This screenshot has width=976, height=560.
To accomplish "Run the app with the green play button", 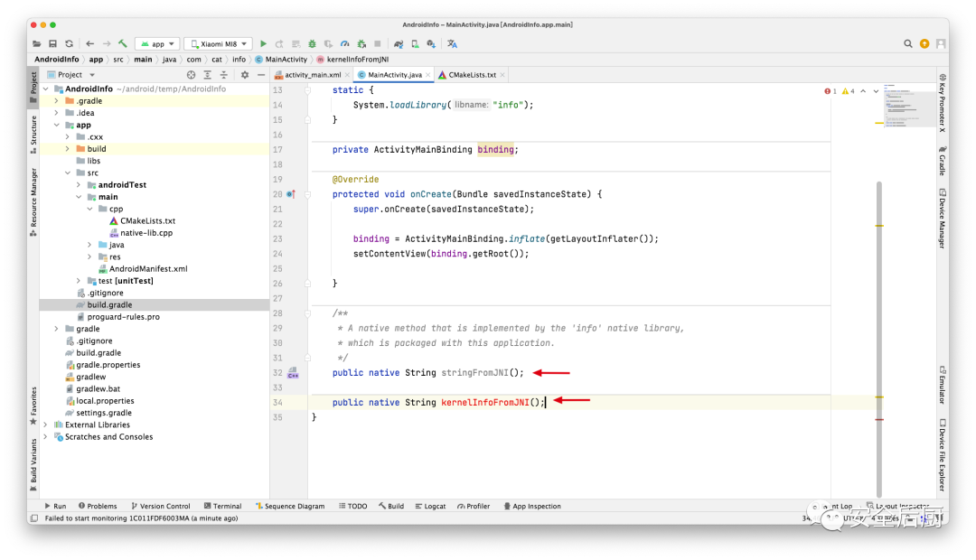I will (263, 43).
